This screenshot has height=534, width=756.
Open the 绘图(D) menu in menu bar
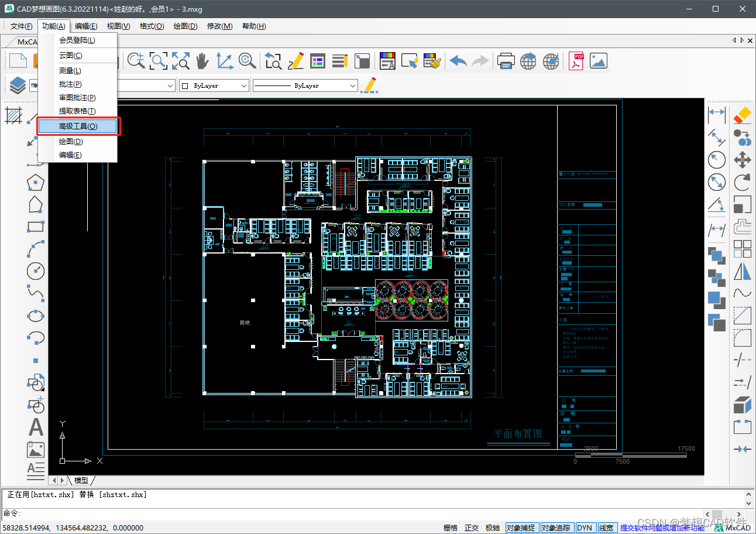pos(185,26)
